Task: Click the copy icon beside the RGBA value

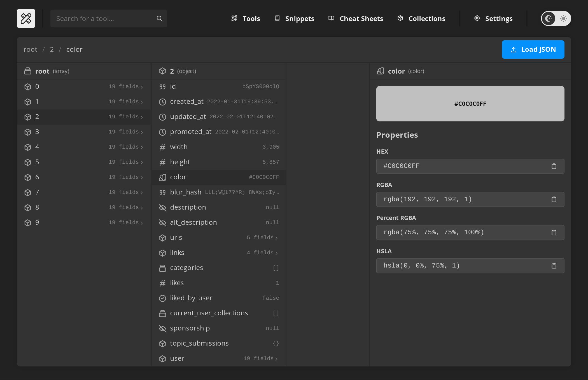Action: [554, 199]
